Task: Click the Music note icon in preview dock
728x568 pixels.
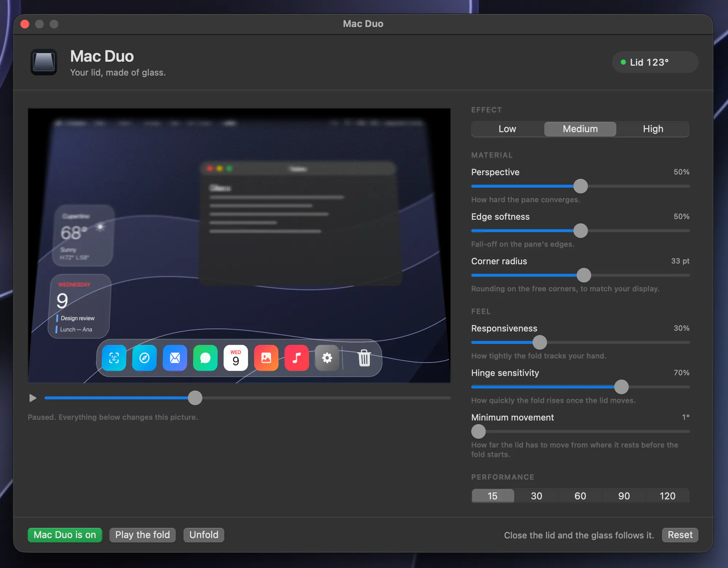Action: [297, 358]
